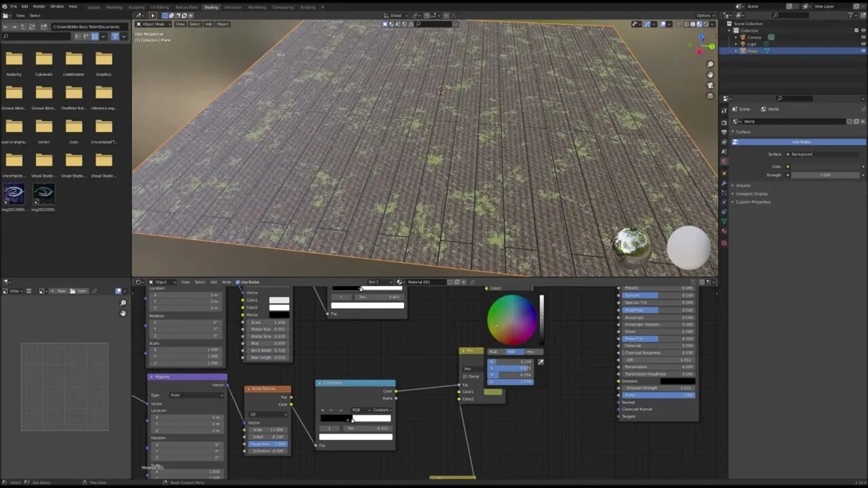Click the Mix node Color1 swatch
The image size is (868, 488).
click(x=493, y=392)
